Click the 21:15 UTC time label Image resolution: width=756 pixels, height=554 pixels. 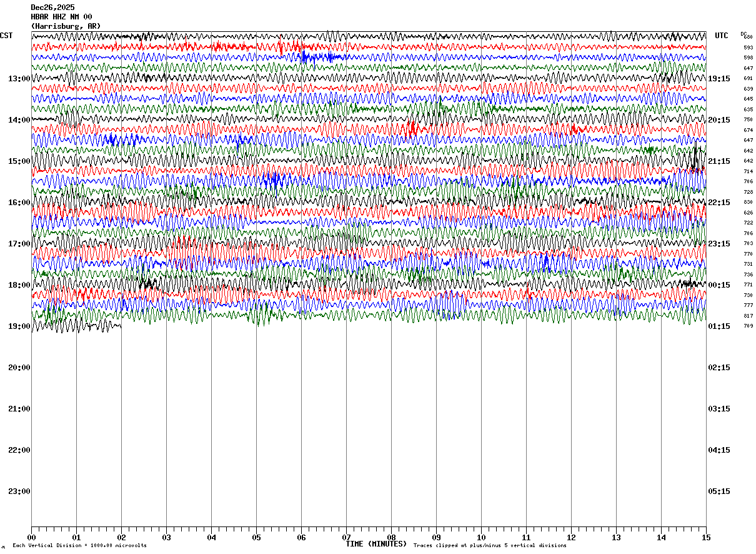(720, 161)
